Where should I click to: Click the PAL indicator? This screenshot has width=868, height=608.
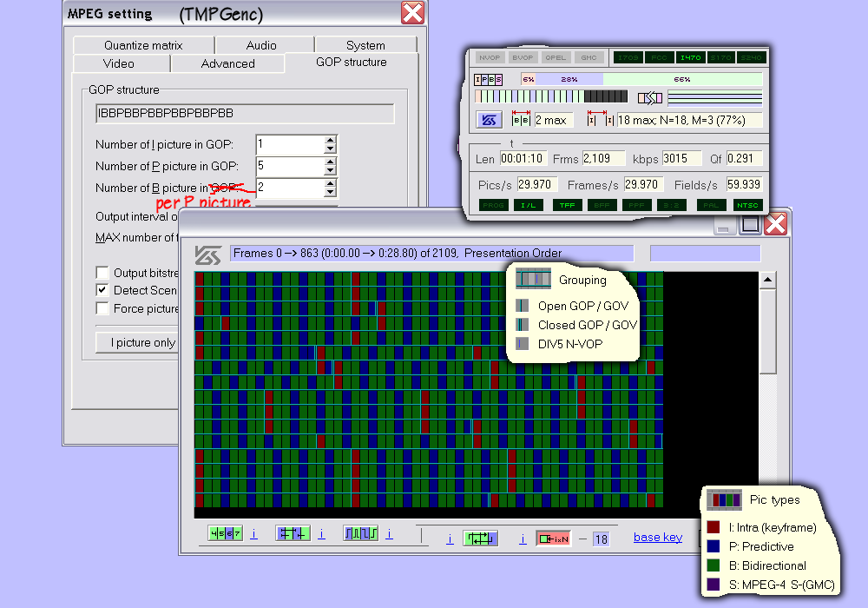[712, 206]
